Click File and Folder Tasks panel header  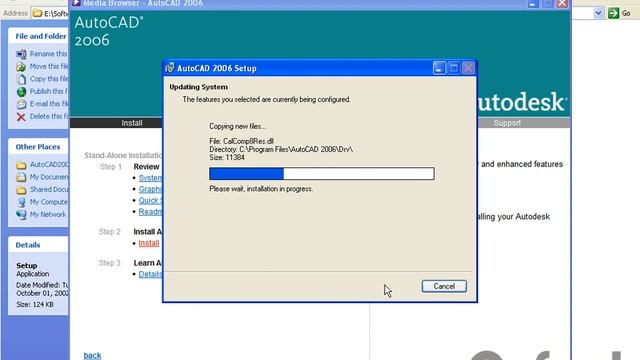click(38, 36)
